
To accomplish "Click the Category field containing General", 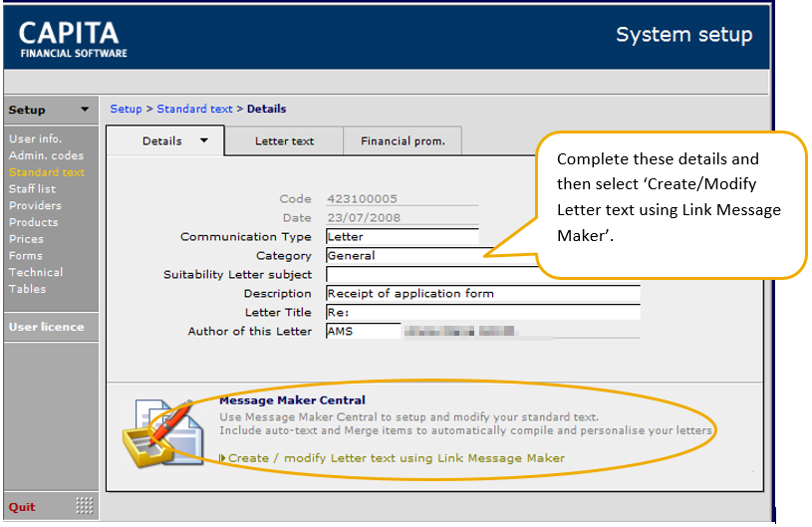I will click(432, 255).
